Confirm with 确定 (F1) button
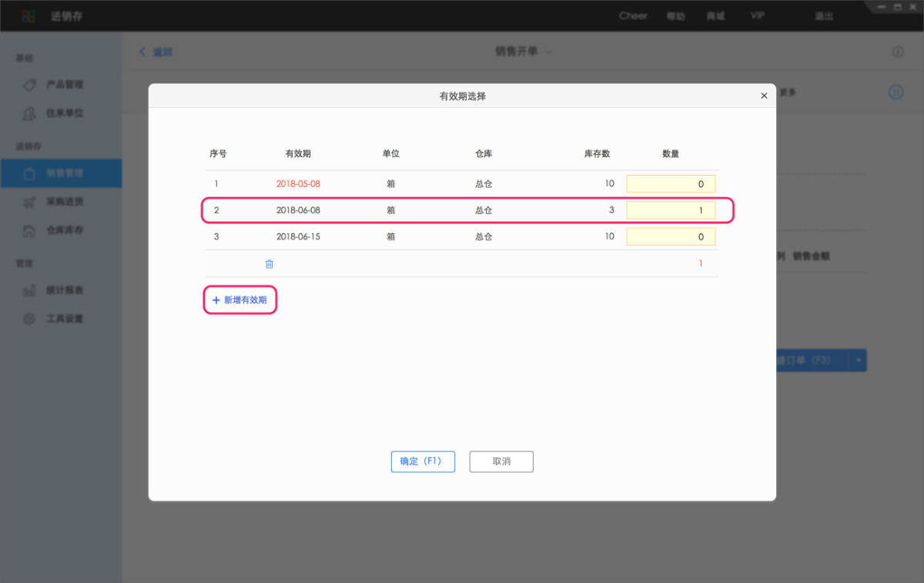924x583 pixels. click(x=423, y=461)
